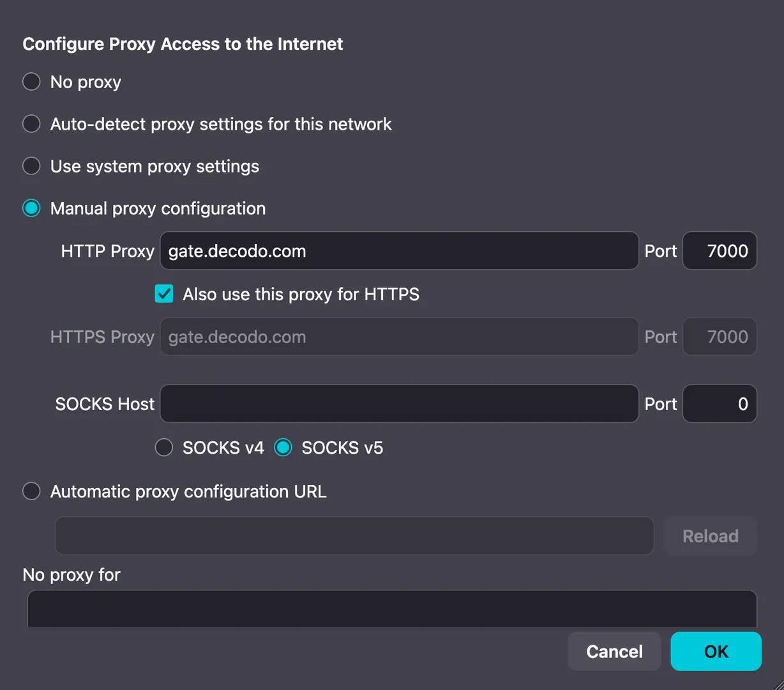784x690 pixels.
Task: Click inside the No proxy for box
Action: (x=392, y=609)
